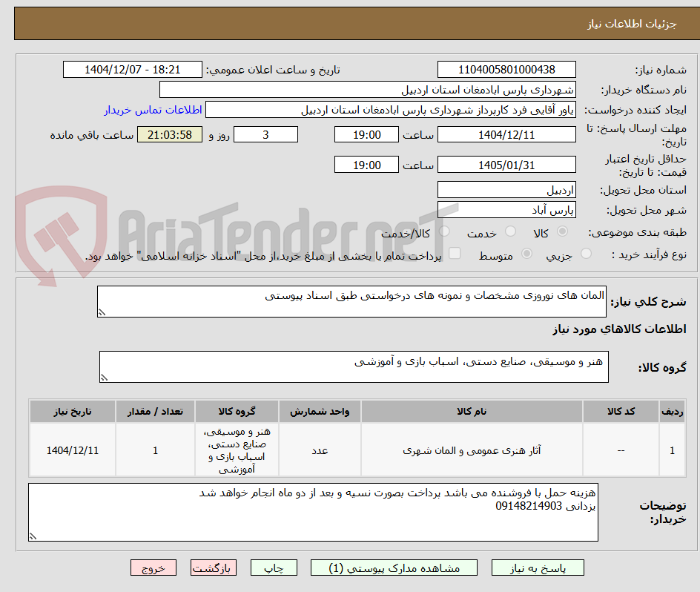Click price validity date field 1405/01/31
This screenshot has height=592, width=700.
pos(506,165)
